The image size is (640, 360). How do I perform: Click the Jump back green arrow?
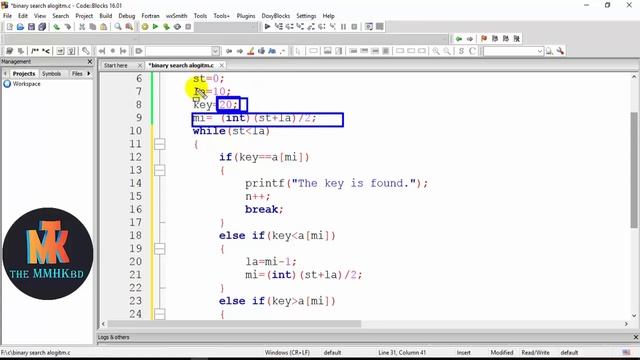459,39
